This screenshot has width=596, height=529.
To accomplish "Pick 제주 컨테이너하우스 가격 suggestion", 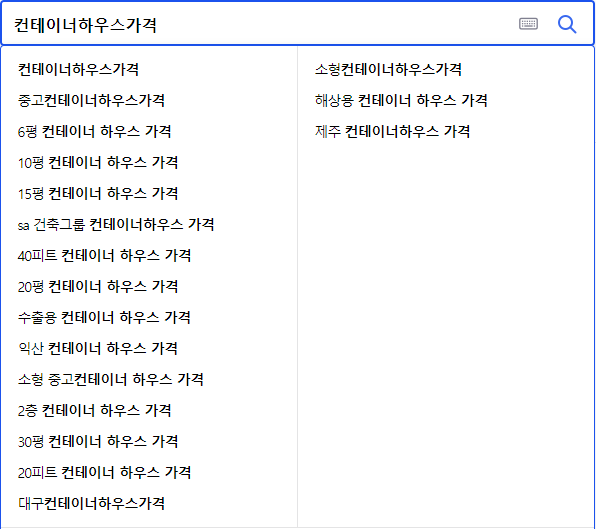I will [x=392, y=132].
